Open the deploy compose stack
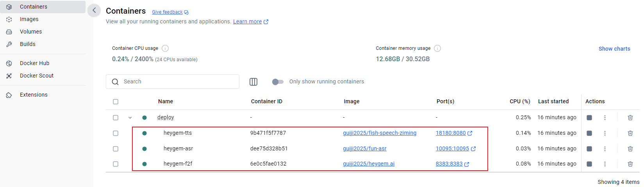This screenshot has width=644, height=187. (x=166, y=117)
